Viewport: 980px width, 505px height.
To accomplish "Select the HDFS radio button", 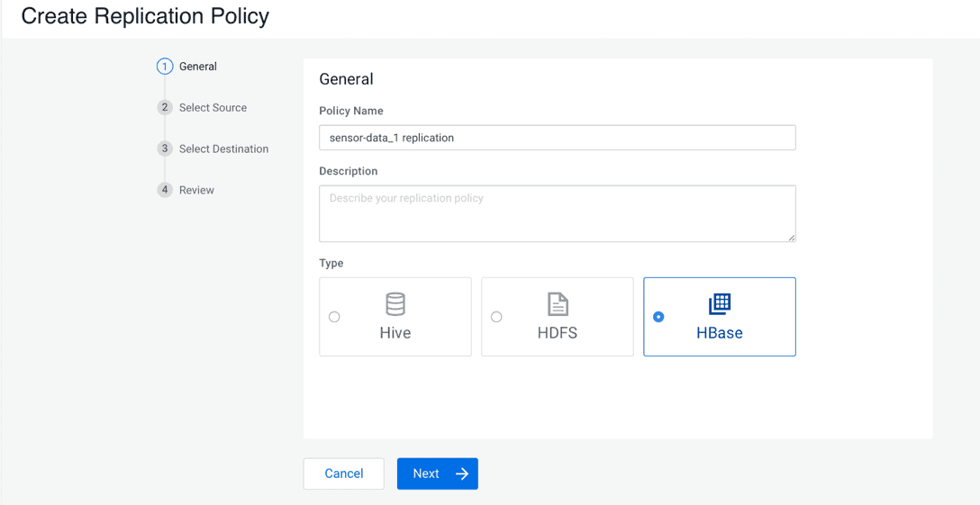I will point(496,317).
